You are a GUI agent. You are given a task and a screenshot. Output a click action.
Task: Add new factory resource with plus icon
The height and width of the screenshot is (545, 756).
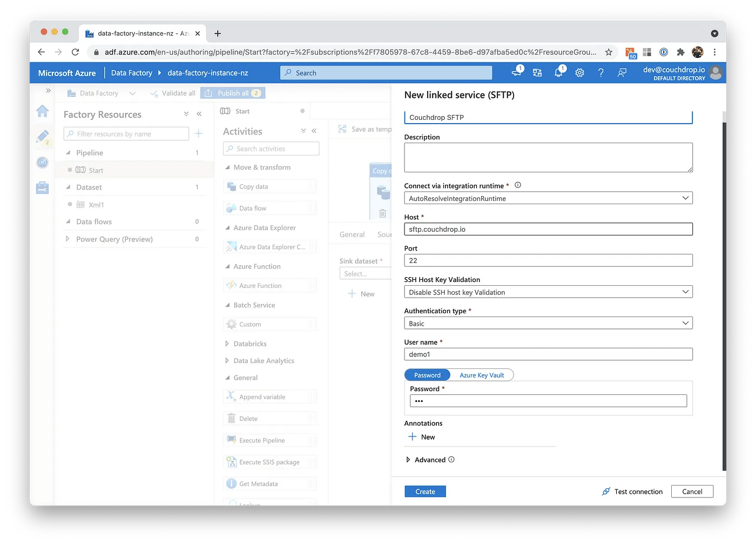pos(199,133)
